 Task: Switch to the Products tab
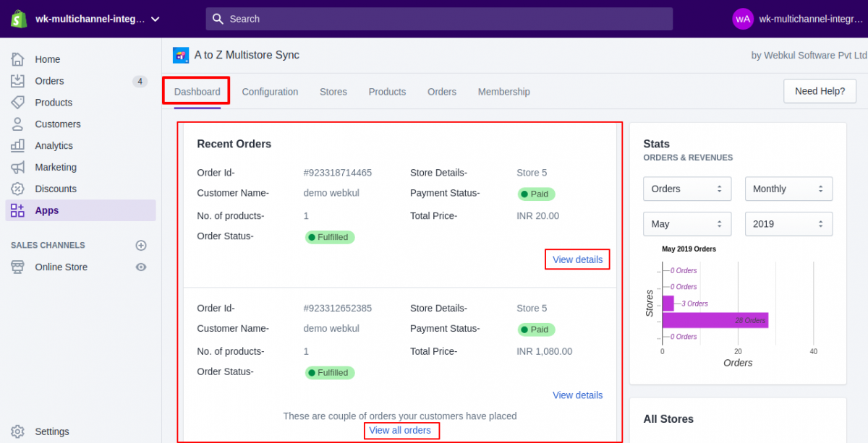[x=387, y=92]
